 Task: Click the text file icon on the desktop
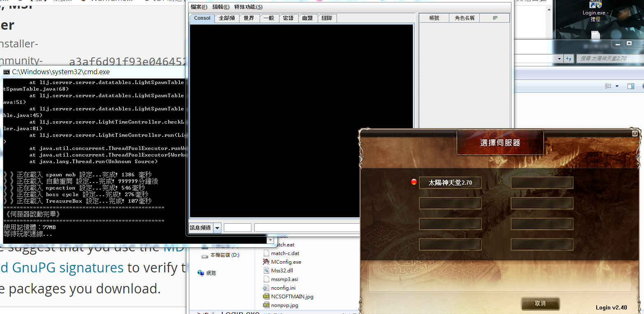coord(595,35)
